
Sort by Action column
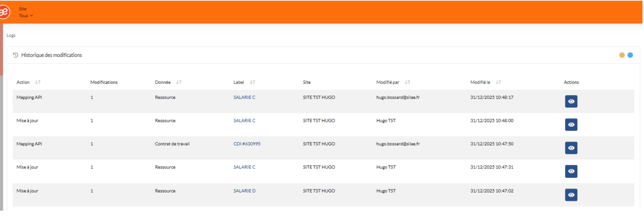click(38, 82)
